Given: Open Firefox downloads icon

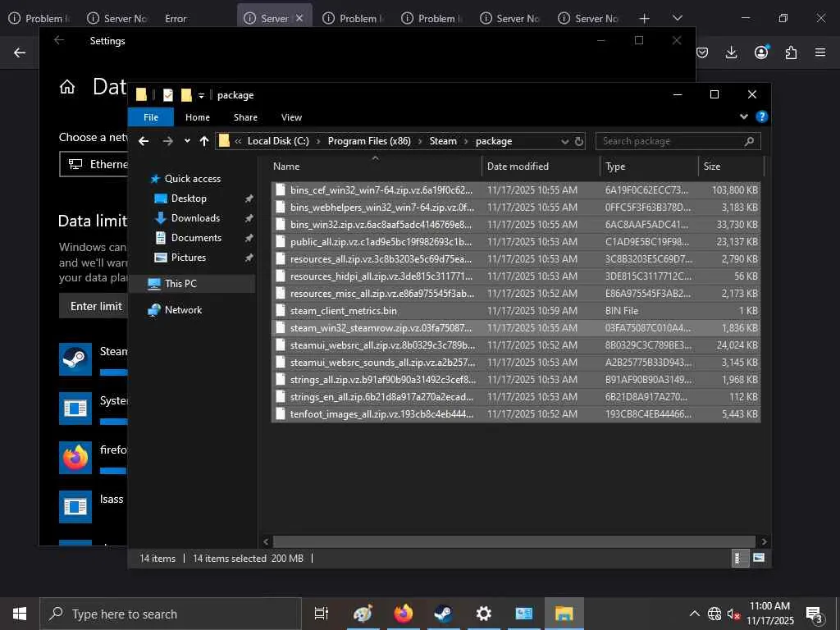Looking at the screenshot, I should pyautogui.click(x=731, y=52).
